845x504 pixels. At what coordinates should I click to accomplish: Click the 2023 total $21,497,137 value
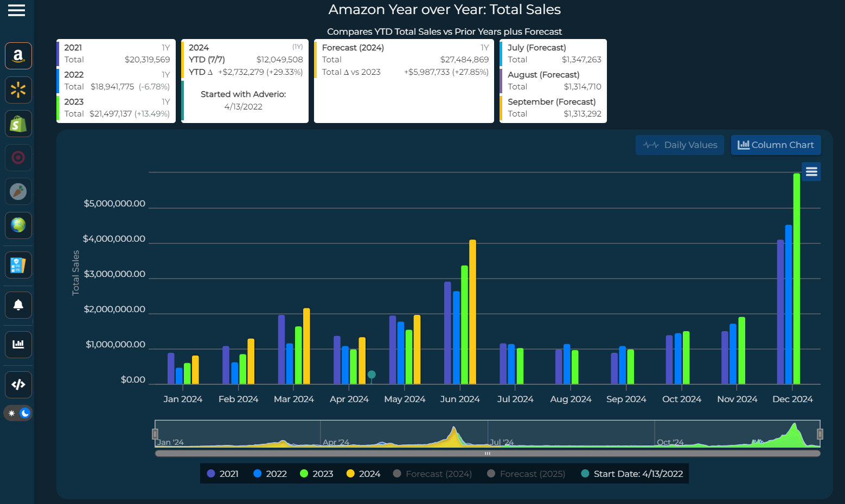click(111, 114)
